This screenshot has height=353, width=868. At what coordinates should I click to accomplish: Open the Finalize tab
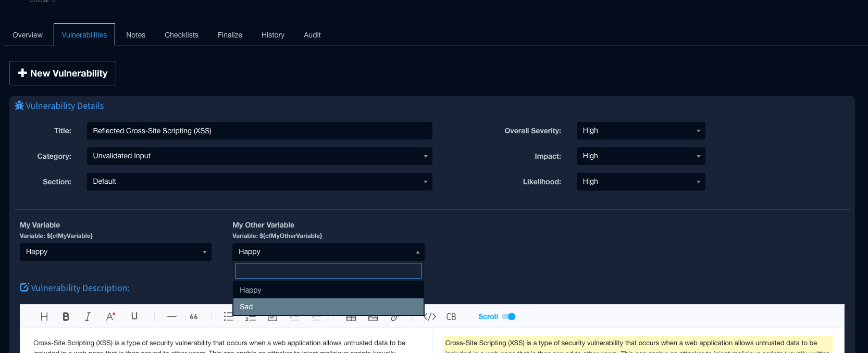[230, 35]
